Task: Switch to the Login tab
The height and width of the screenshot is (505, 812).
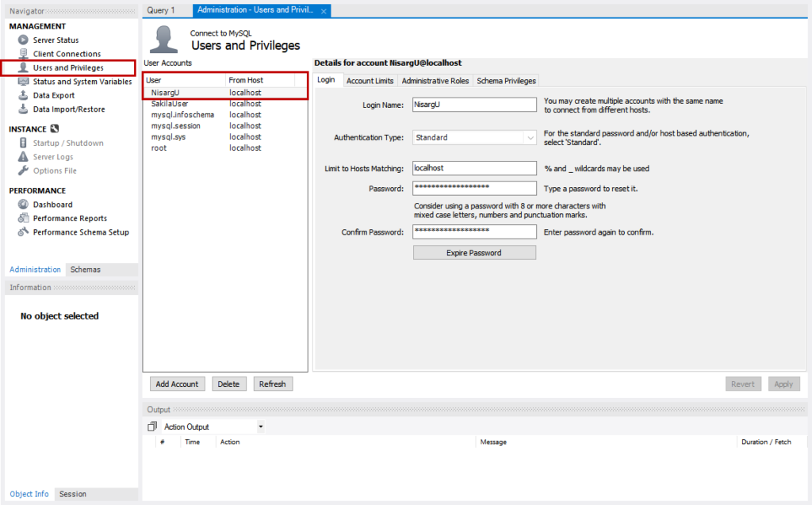Action: tap(326, 80)
